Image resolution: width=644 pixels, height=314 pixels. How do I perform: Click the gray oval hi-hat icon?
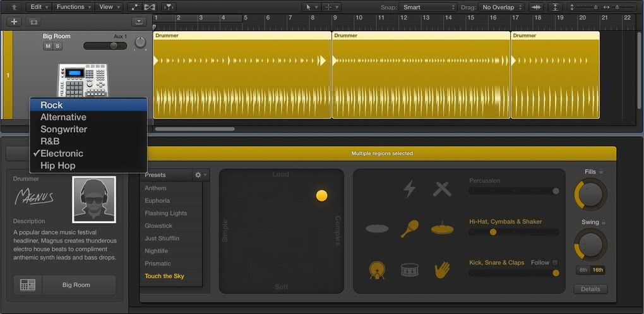(377, 229)
